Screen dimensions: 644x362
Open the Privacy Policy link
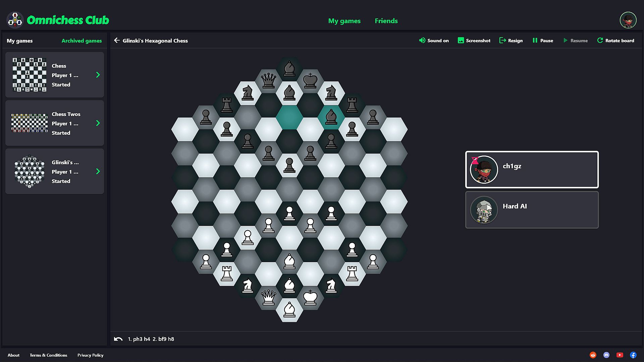pos(90,355)
